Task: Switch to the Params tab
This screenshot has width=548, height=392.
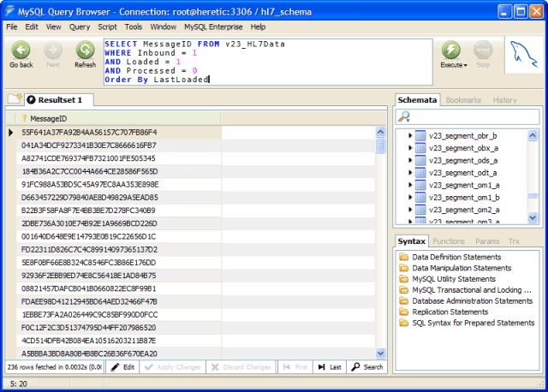Action: coord(487,241)
